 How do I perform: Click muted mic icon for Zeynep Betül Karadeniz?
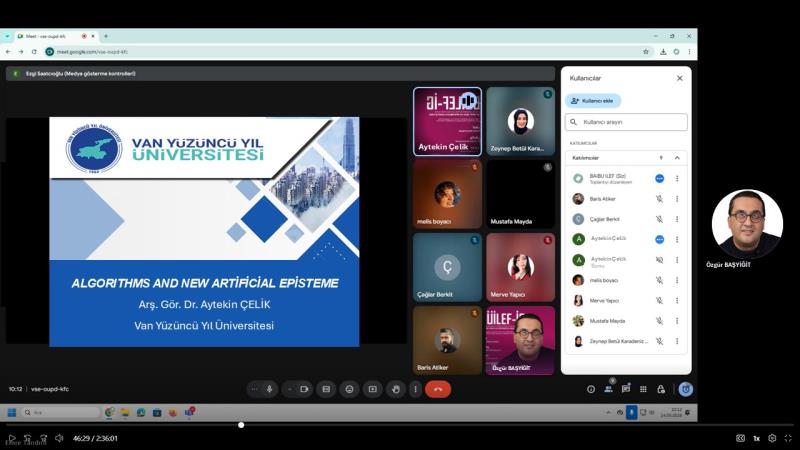pyautogui.click(x=659, y=341)
